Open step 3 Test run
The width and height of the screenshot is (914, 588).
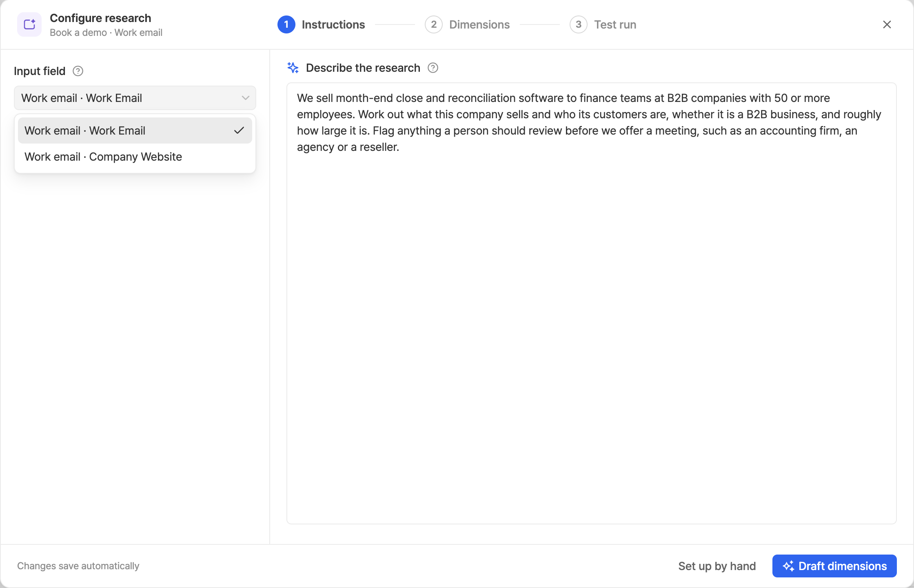coord(603,24)
